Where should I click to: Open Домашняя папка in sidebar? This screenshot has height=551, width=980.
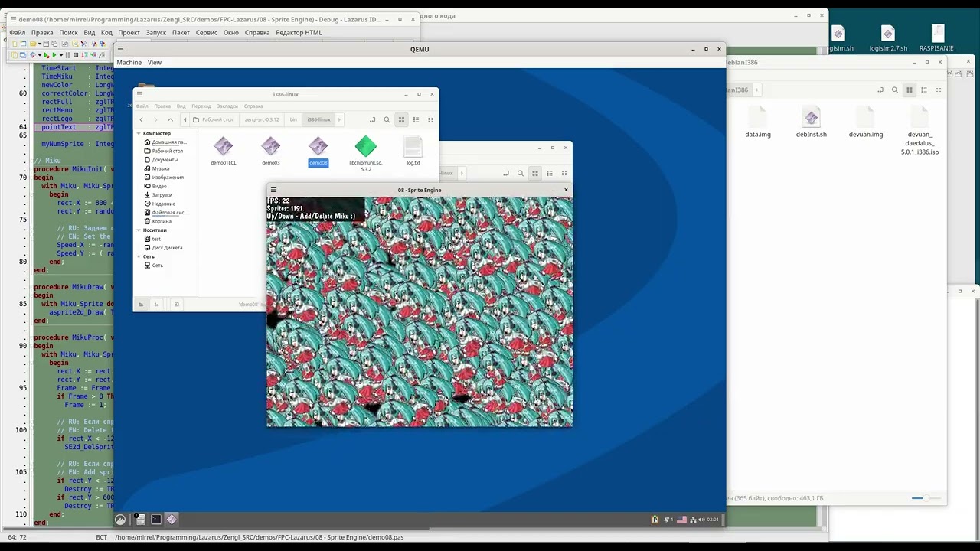pyautogui.click(x=165, y=142)
